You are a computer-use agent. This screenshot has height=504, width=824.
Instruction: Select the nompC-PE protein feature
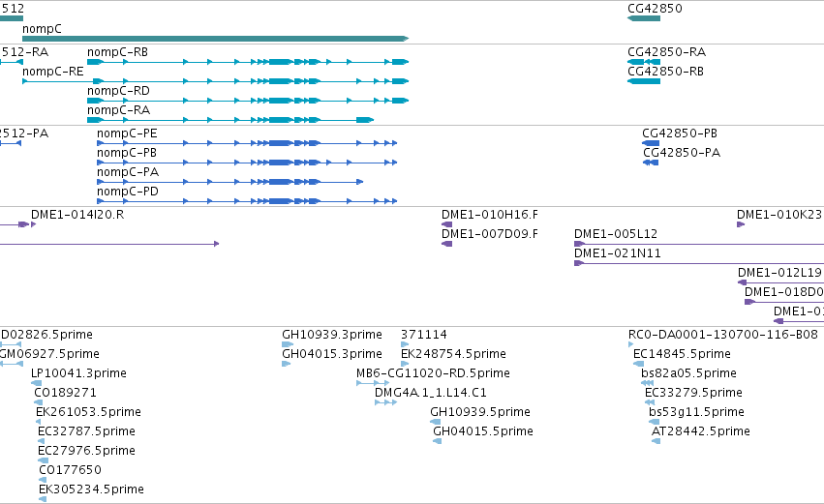[x=247, y=143]
